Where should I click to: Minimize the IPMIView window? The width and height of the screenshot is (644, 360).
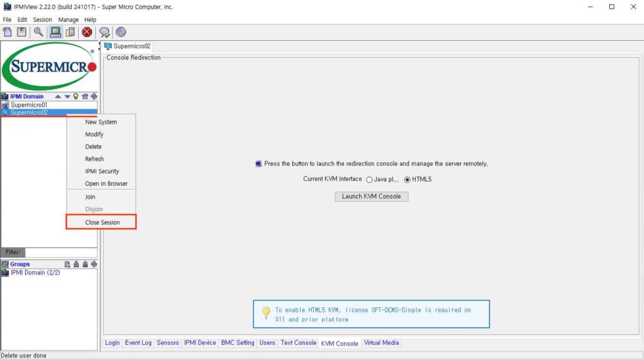click(x=590, y=7)
